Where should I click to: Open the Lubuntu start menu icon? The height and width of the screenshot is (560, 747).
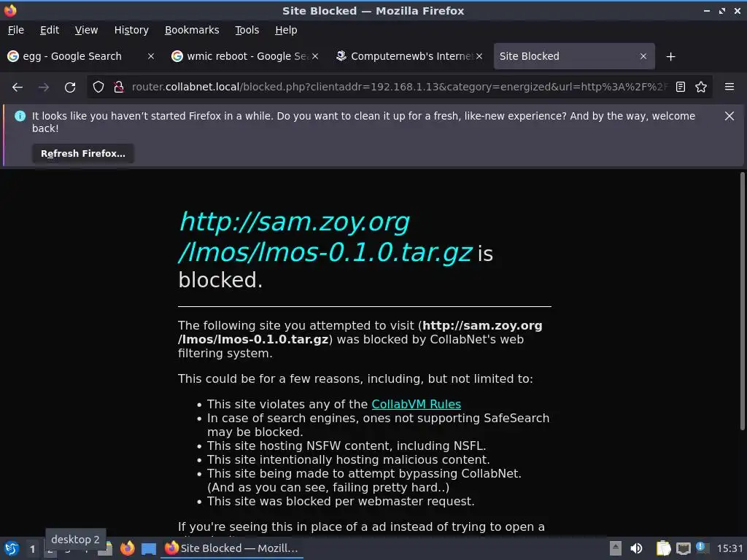pyautogui.click(x=12, y=548)
